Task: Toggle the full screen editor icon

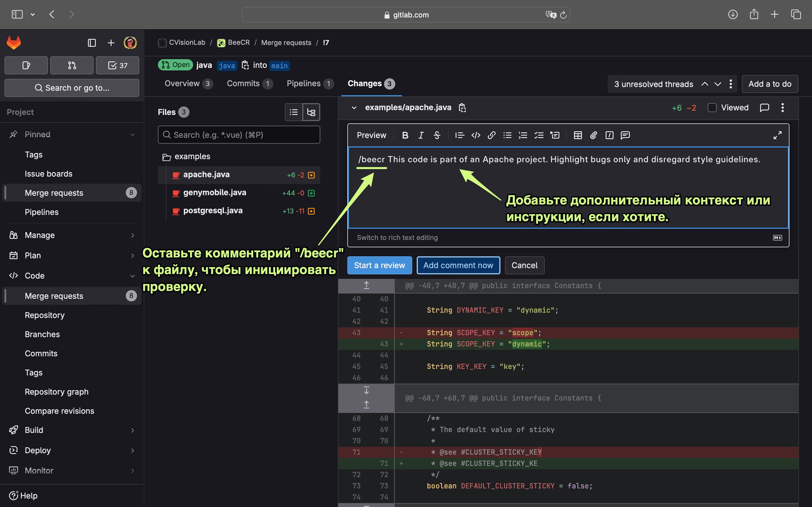Action: (x=777, y=135)
